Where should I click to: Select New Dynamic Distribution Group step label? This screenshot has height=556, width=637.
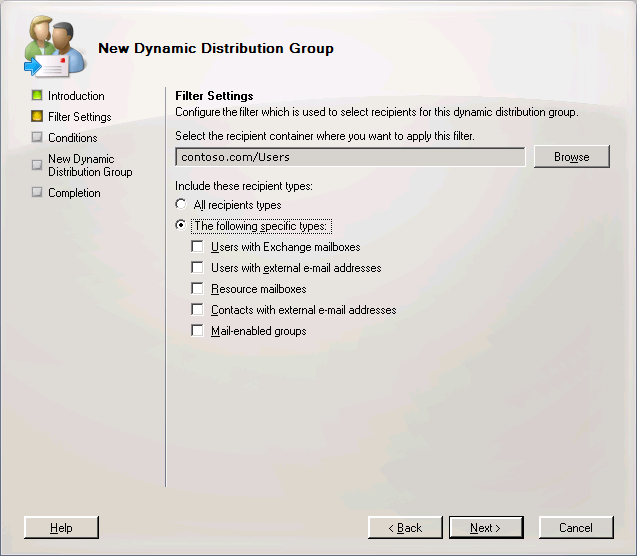[x=90, y=165]
